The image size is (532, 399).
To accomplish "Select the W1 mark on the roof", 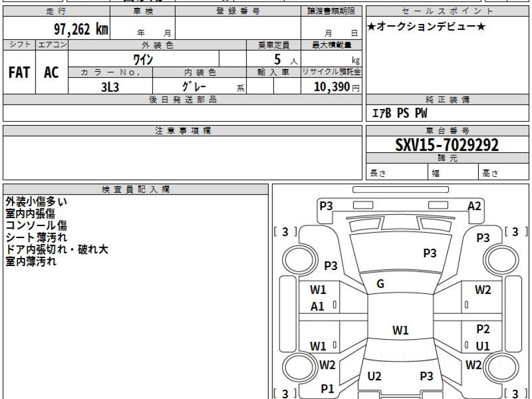I will (400, 330).
